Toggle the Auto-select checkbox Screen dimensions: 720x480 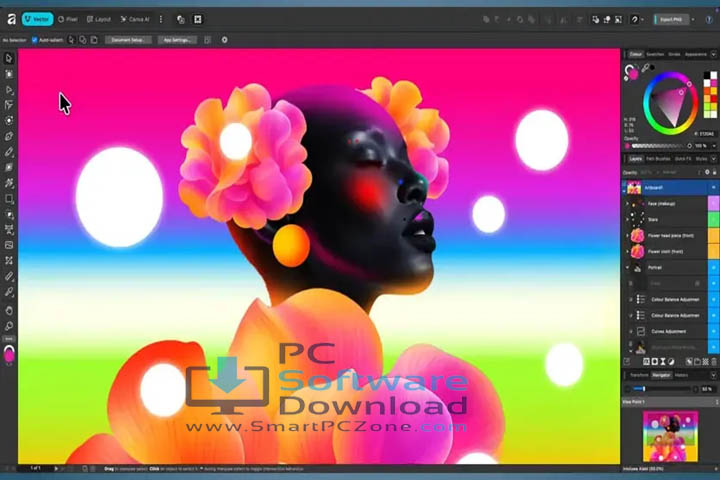(34, 40)
